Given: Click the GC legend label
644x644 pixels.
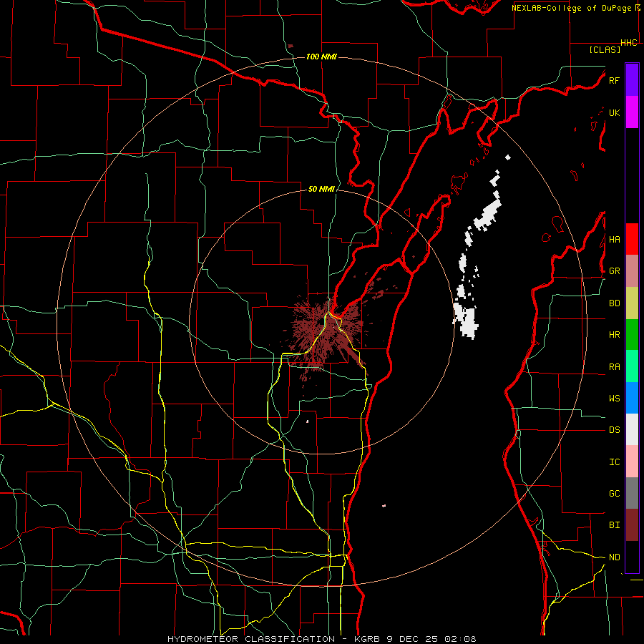Looking at the screenshot, I should (614, 494).
